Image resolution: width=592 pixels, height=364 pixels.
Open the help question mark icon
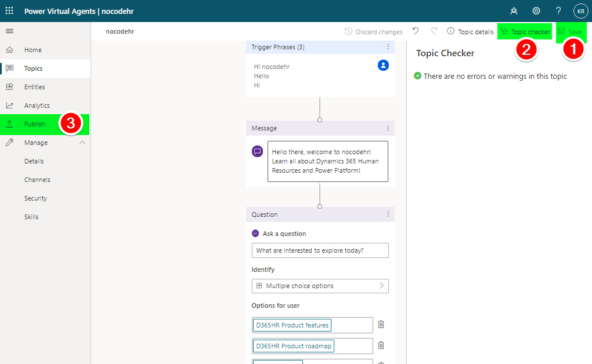pyautogui.click(x=558, y=11)
